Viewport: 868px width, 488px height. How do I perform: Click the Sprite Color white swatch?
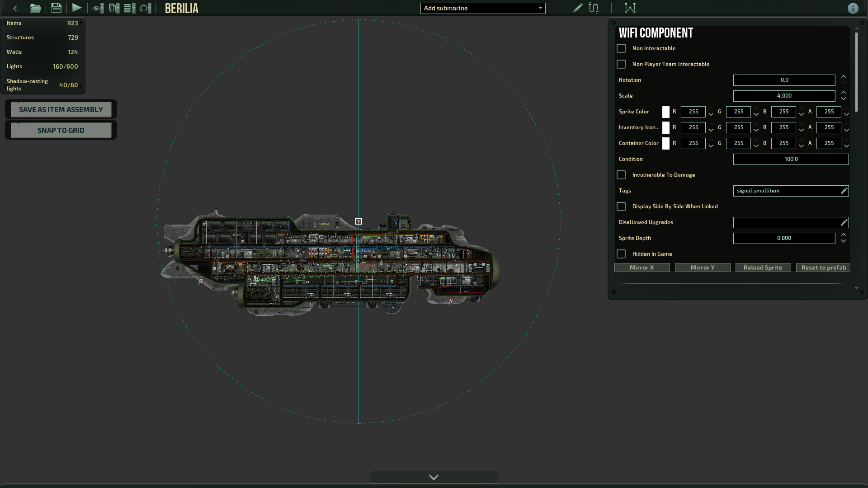pos(665,112)
